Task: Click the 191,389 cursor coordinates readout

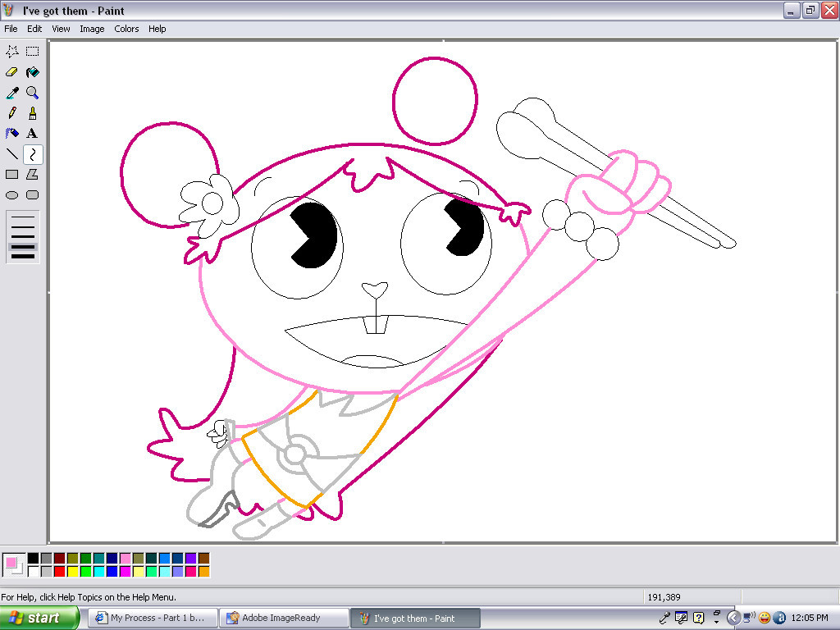Action: 664,597
